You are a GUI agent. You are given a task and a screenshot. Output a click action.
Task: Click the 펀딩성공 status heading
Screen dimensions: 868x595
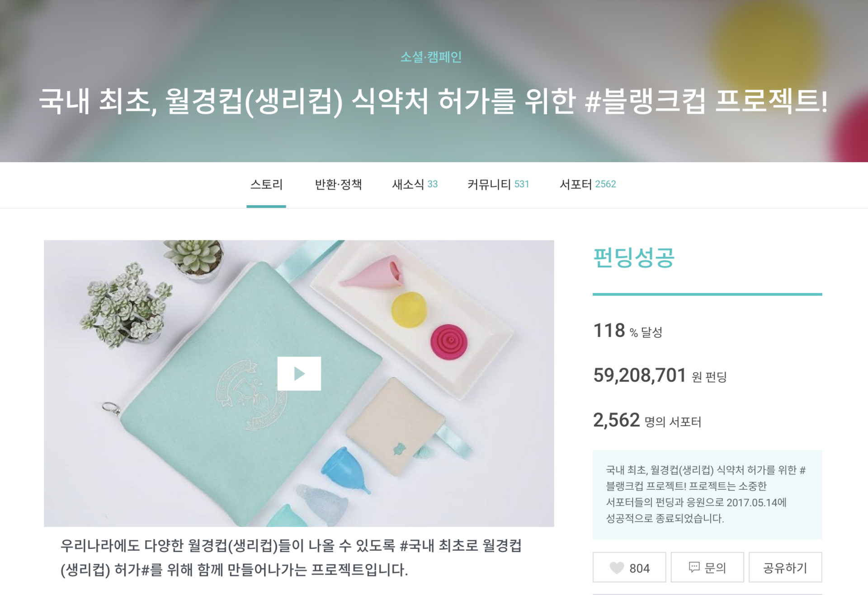(633, 258)
